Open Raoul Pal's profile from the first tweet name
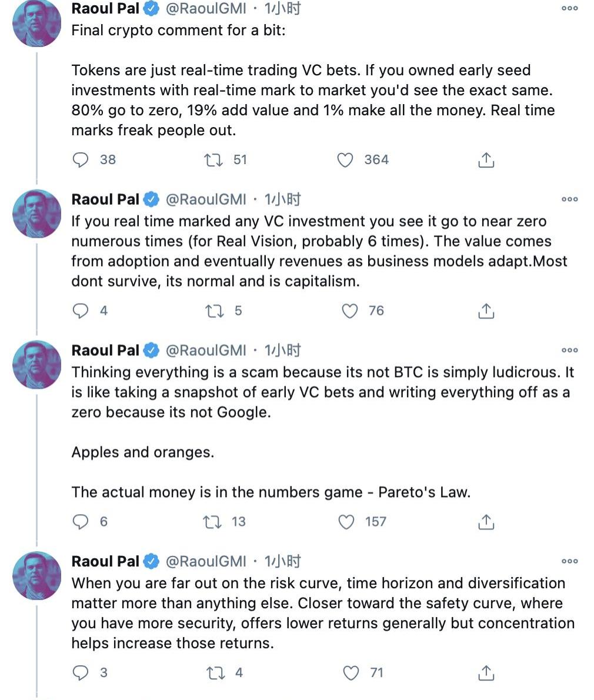Image resolution: width=594 pixels, height=700 pixels. pos(105,9)
